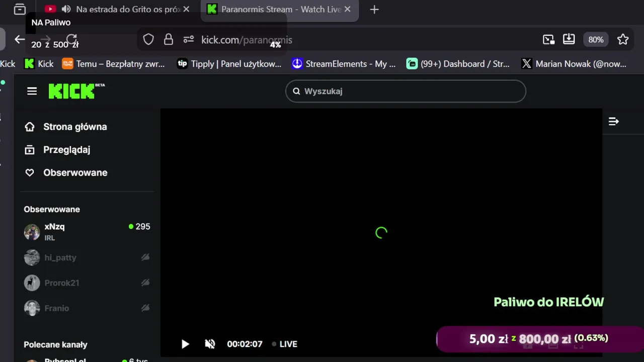Open the downloads icon in the toolbar
Viewport: 644px width, 362px height.
569,40
